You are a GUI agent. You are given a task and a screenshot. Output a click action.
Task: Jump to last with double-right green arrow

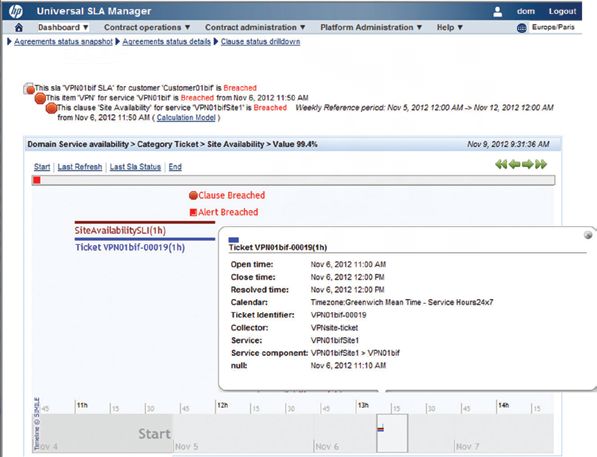[541, 165]
